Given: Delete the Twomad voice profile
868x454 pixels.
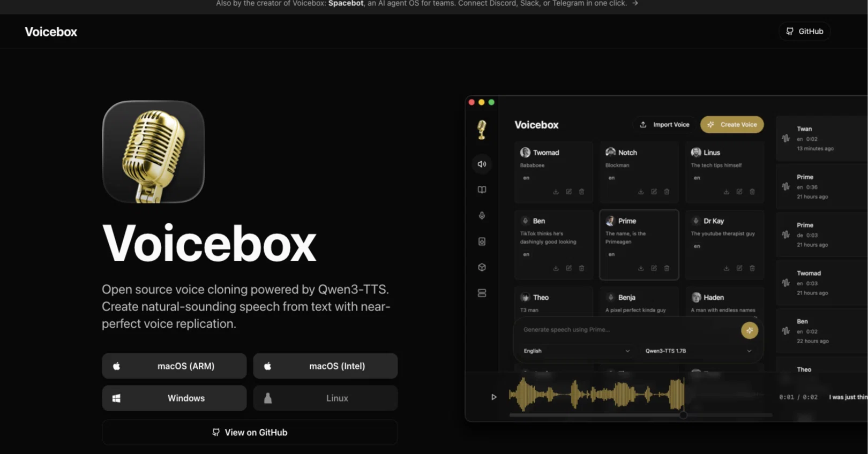Looking at the screenshot, I should (581, 192).
